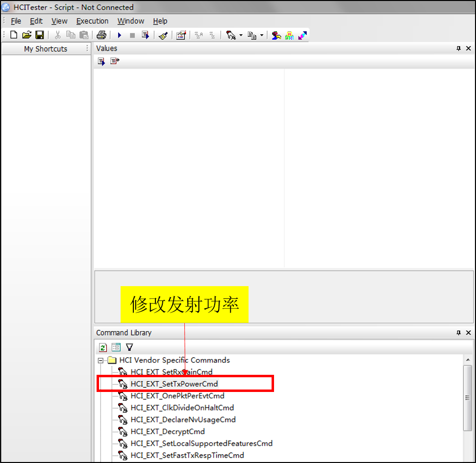Collapse the HCI Vendor Specific Commands folder
The image size is (476, 463).
101,361
